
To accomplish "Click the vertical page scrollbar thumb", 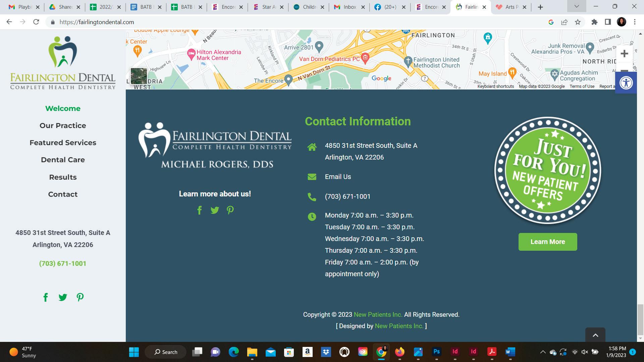I will coord(640,319).
